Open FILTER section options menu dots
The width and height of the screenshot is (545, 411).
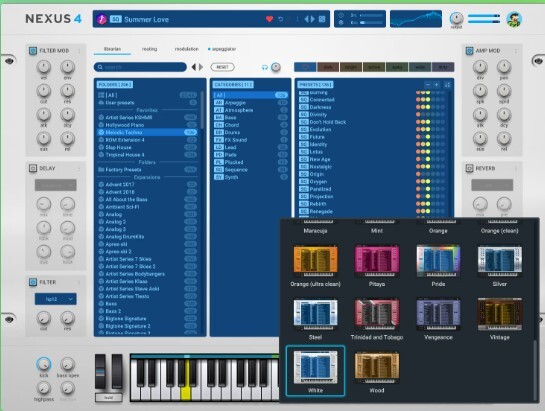point(79,282)
